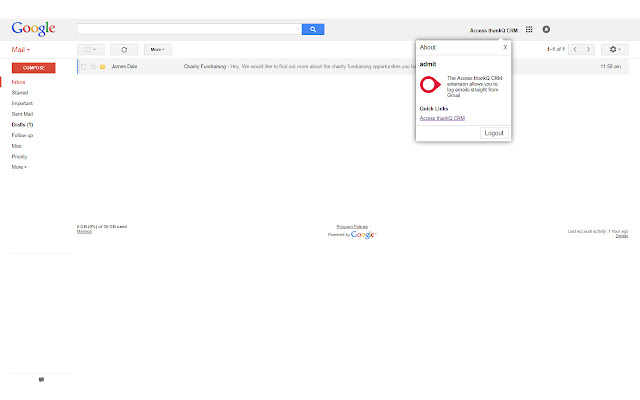
Task: Click Logout in About popup
Action: click(x=494, y=133)
